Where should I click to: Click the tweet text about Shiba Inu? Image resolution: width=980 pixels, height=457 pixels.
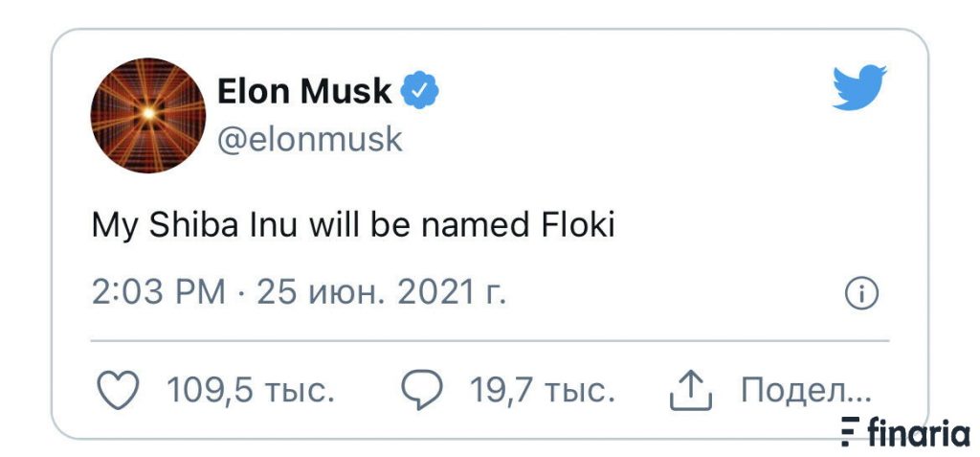click(x=354, y=225)
